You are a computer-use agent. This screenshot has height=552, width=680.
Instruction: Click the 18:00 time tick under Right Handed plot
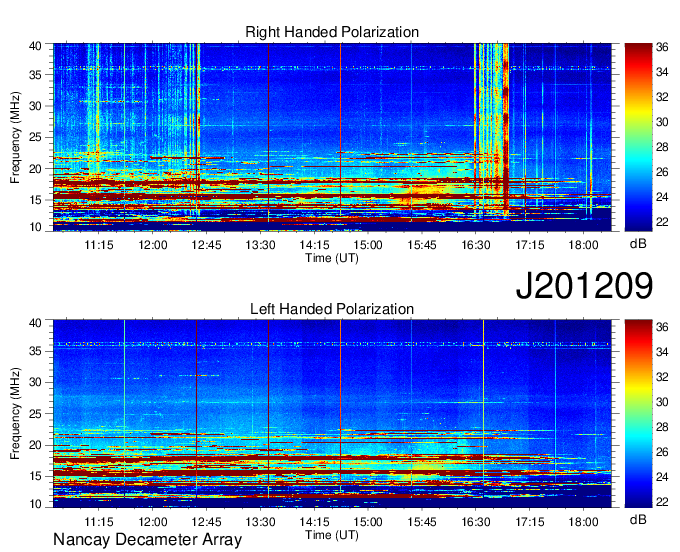coord(583,245)
